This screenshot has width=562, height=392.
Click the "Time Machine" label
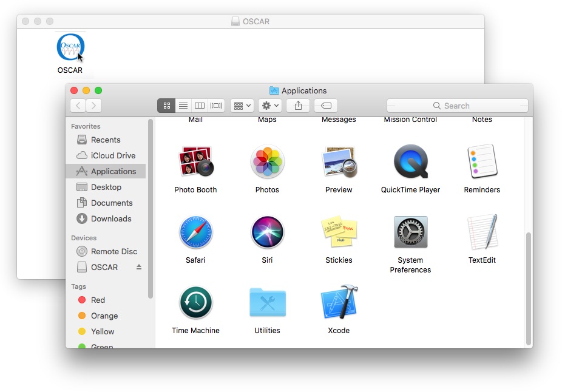pos(195,330)
